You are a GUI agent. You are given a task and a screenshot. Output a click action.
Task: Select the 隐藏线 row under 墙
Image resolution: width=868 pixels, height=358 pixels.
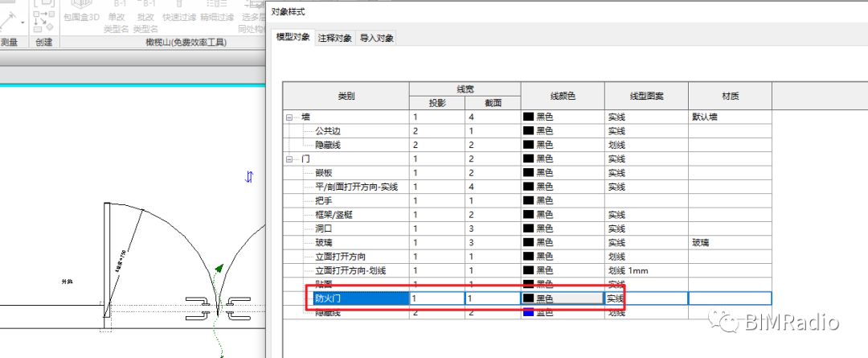[x=328, y=145]
